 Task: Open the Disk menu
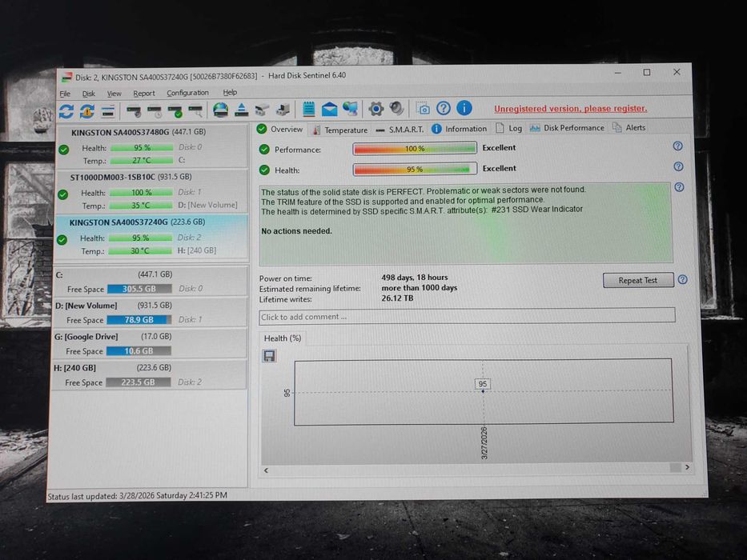click(x=89, y=94)
